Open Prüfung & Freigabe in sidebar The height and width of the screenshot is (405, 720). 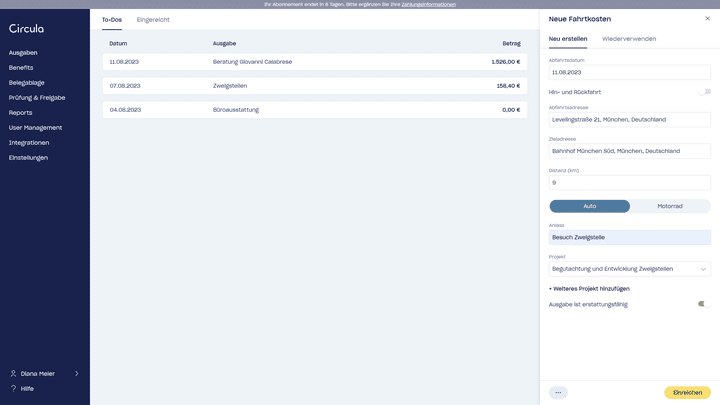tap(37, 98)
